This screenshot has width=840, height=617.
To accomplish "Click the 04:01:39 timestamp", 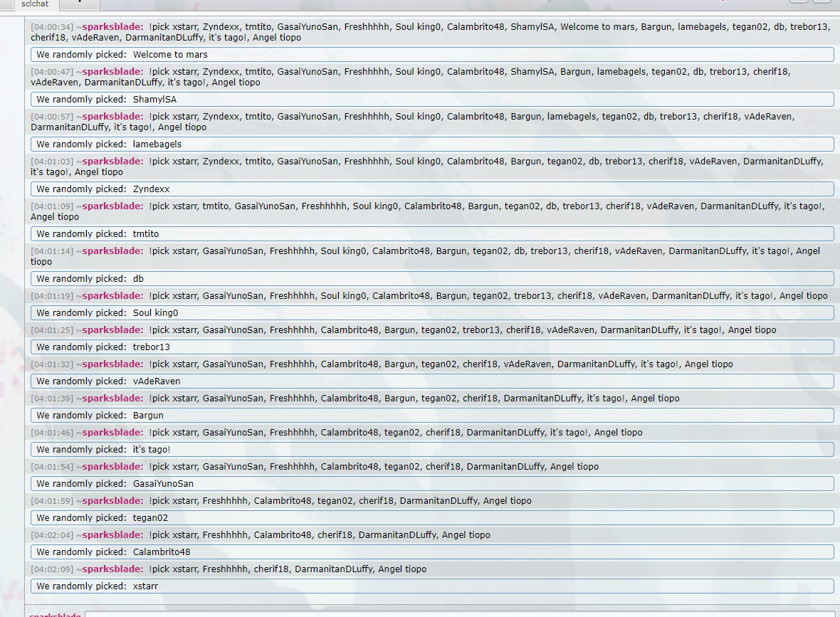I will click(x=52, y=399).
